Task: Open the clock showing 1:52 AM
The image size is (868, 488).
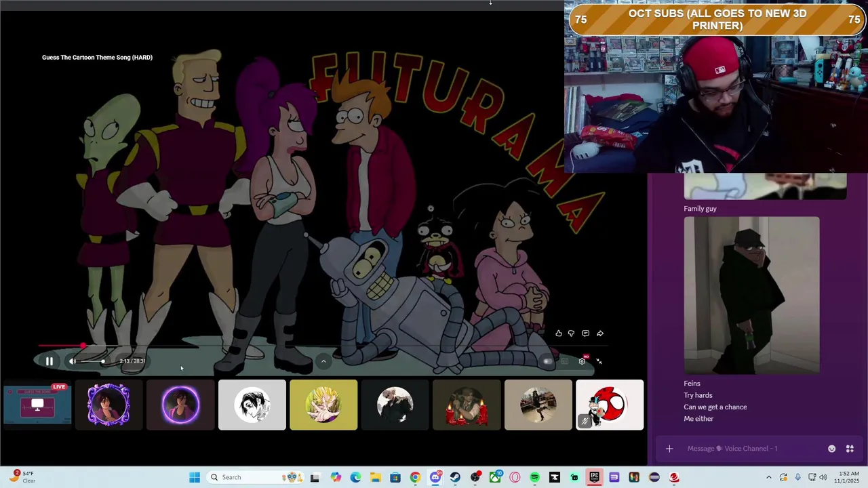Action: tap(848, 477)
